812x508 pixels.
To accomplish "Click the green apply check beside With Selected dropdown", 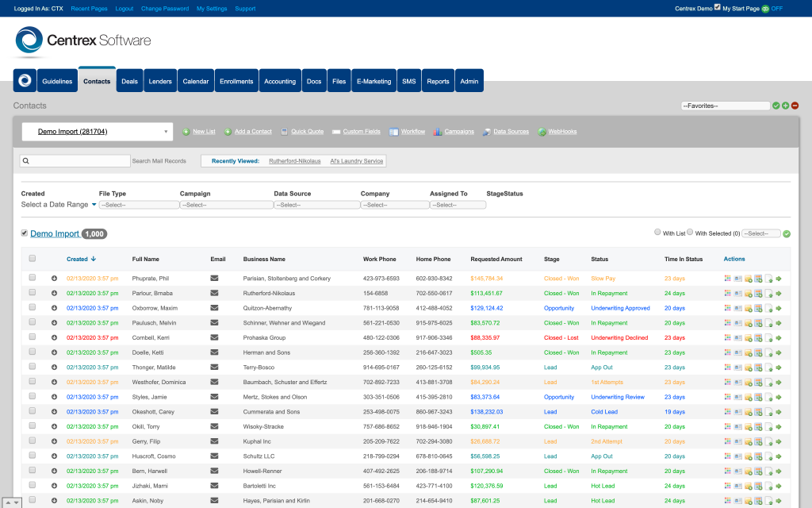I will tap(787, 234).
